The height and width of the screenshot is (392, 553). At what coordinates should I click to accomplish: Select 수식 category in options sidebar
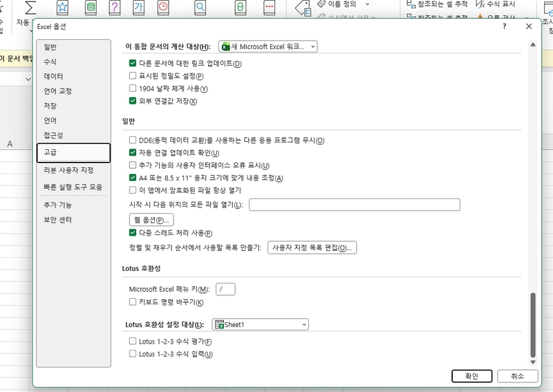(73, 62)
